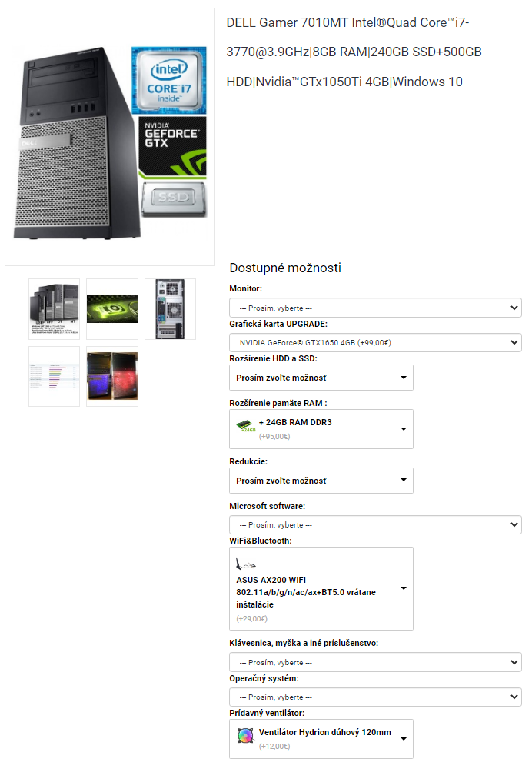Click the ASUS WiFi antenna icon
The image size is (532, 759).
point(245,564)
